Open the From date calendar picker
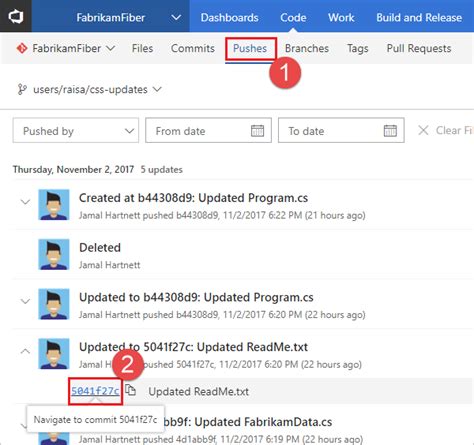The width and height of the screenshot is (474, 445). [257, 130]
